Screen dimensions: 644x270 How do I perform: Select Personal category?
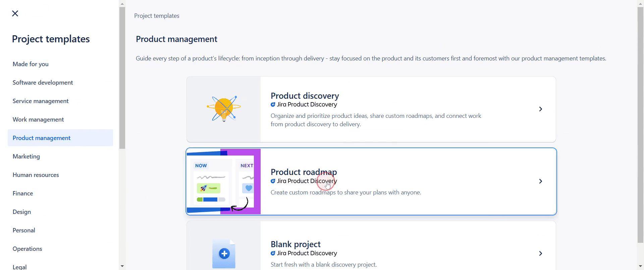click(x=24, y=230)
